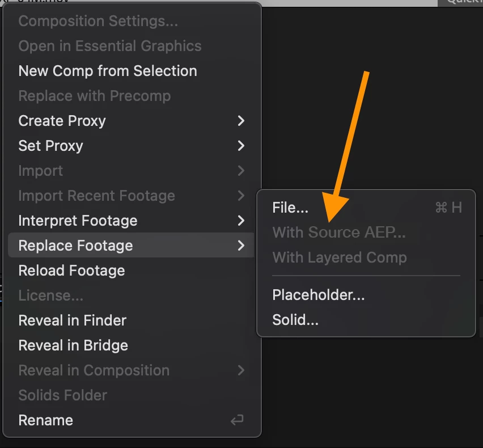
Task: Click the Replace Footage chevron arrow
Action: [x=241, y=246]
